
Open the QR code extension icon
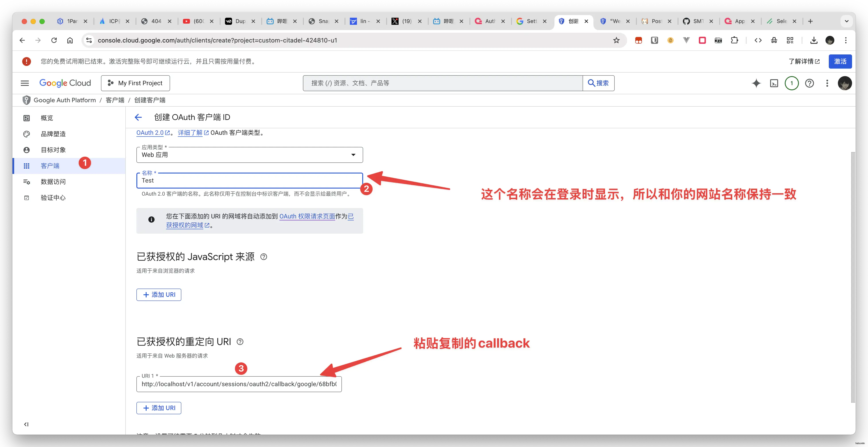pyautogui.click(x=790, y=40)
